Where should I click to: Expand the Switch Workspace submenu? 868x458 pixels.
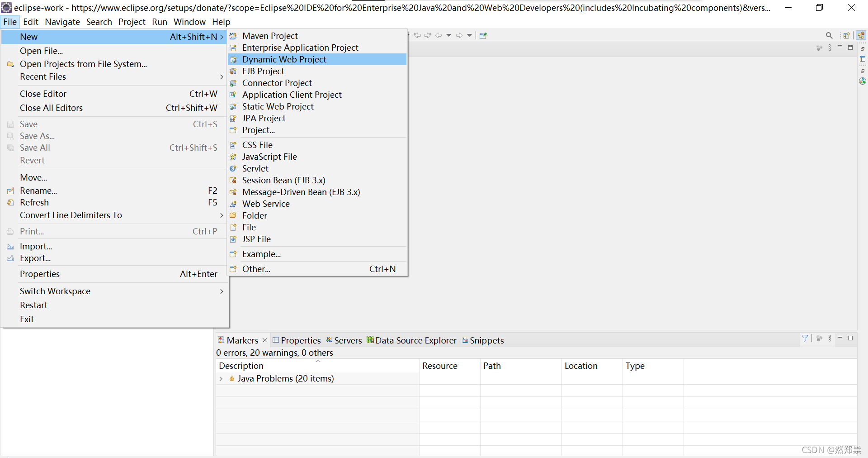click(x=221, y=291)
